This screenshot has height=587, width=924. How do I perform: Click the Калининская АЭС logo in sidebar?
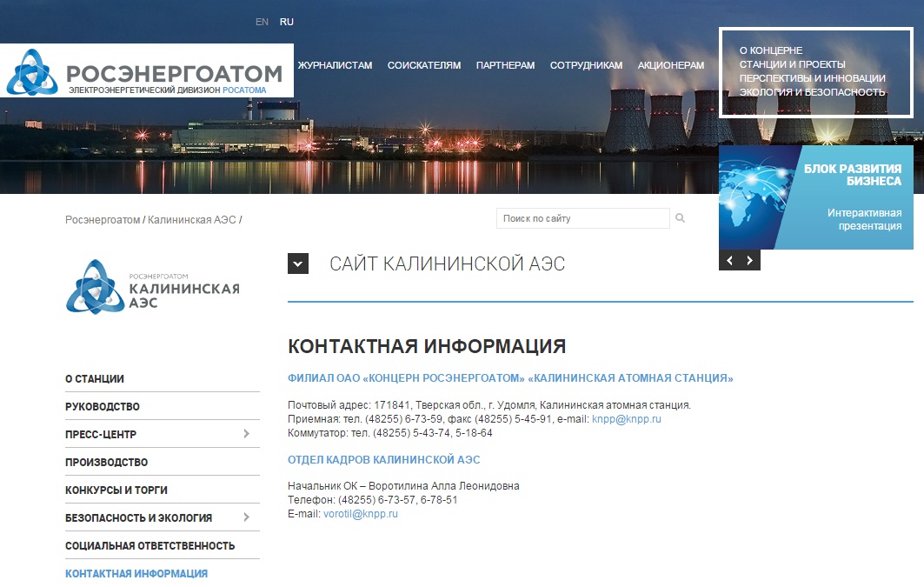point(153,287)
